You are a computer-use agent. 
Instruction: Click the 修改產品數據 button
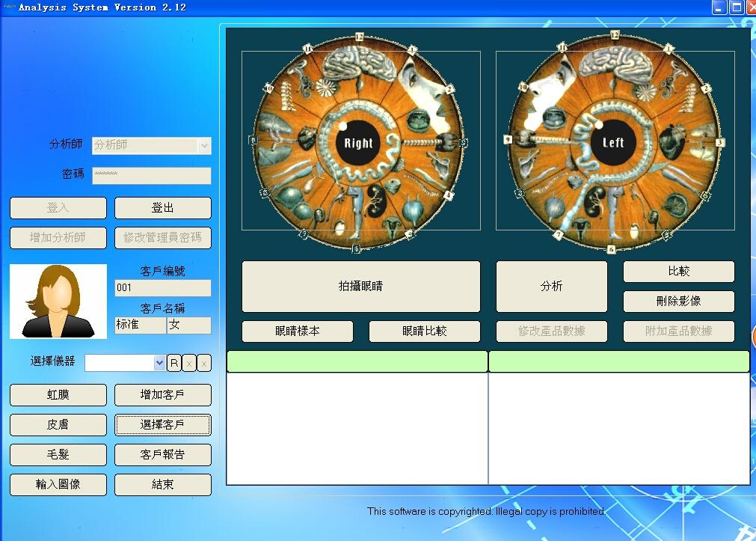pyautogui.click(x=551, y=331)
